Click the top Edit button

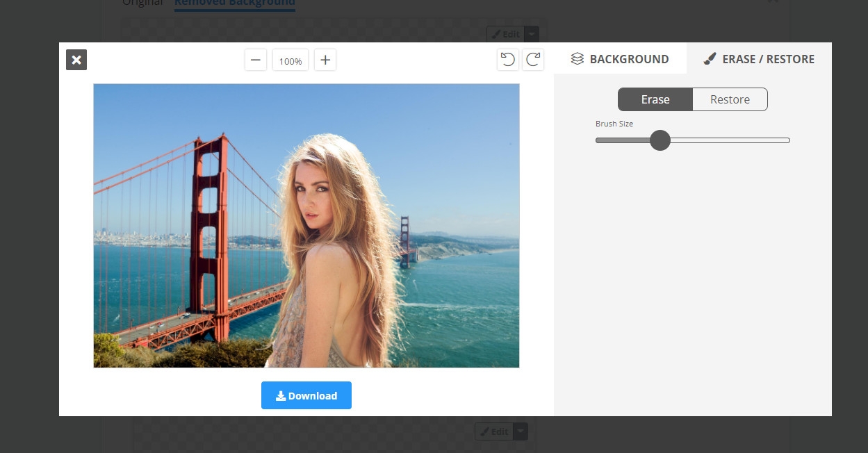[x=506, y=33]
